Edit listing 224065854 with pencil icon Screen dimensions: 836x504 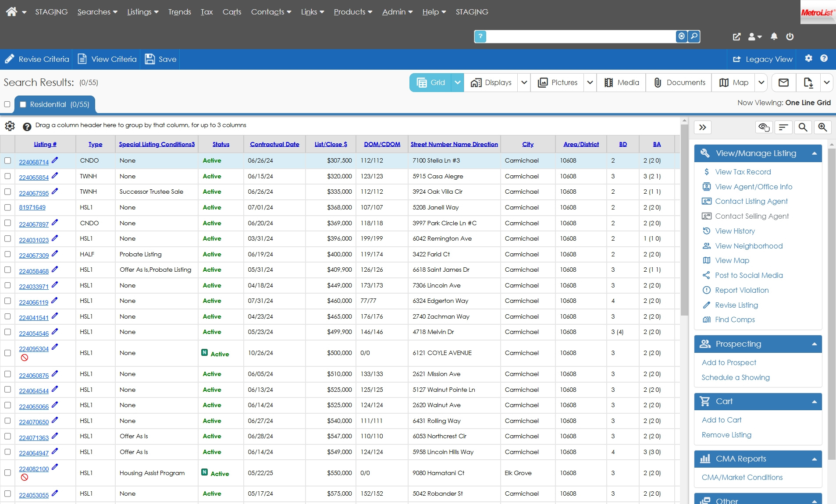point(55,176)
